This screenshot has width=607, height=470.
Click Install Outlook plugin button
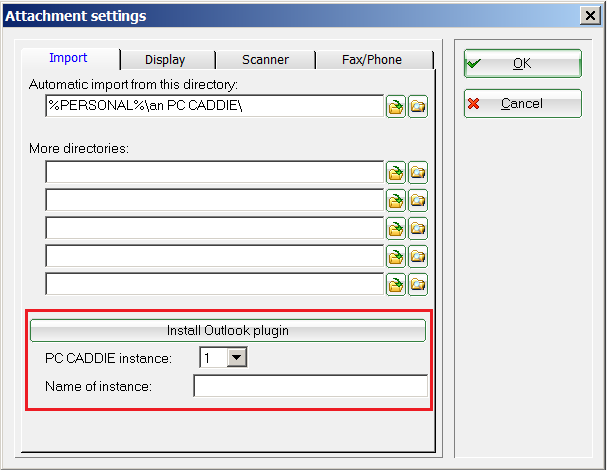pyautogui.click(x=228, y=331)
